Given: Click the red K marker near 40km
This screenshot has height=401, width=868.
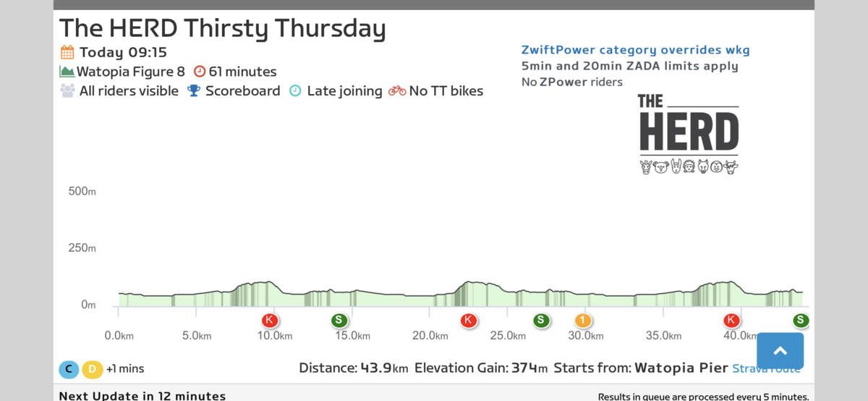Looking at the screenshot, I should click(731, 320).
